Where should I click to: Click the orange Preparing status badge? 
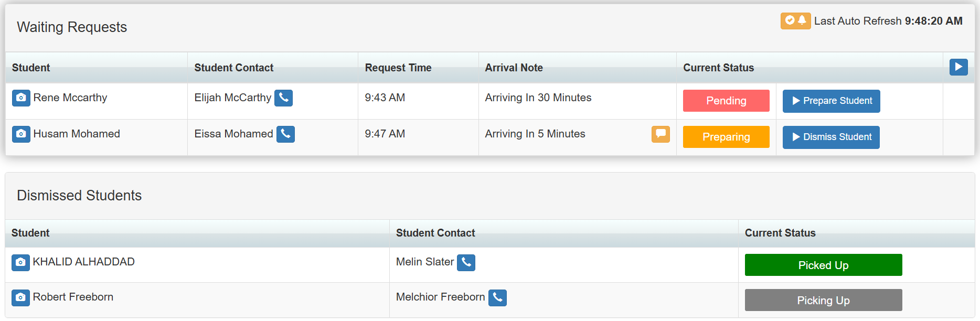726,137
